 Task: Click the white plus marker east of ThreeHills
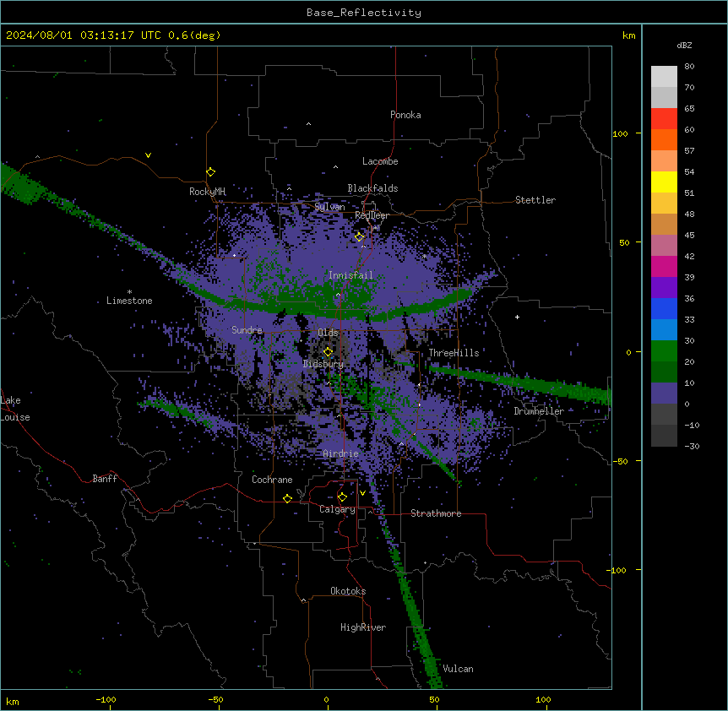pyautogui.click(x=517, y=317)
